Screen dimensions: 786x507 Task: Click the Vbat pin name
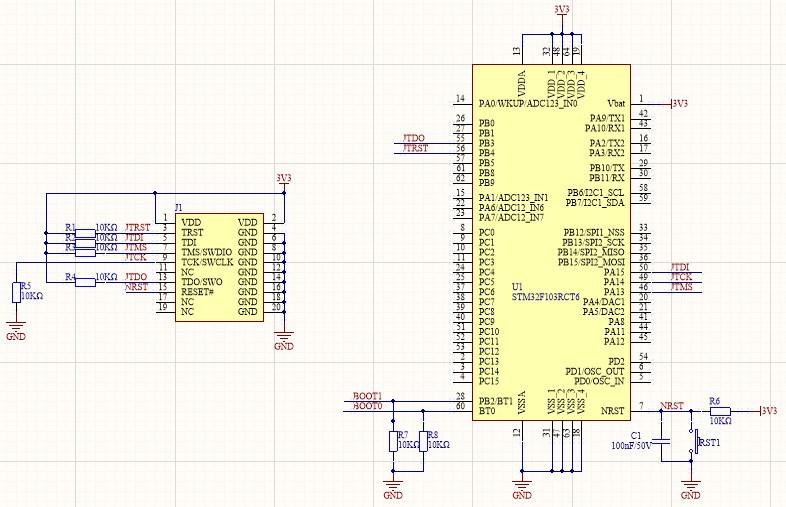click(x=616, y=104)
